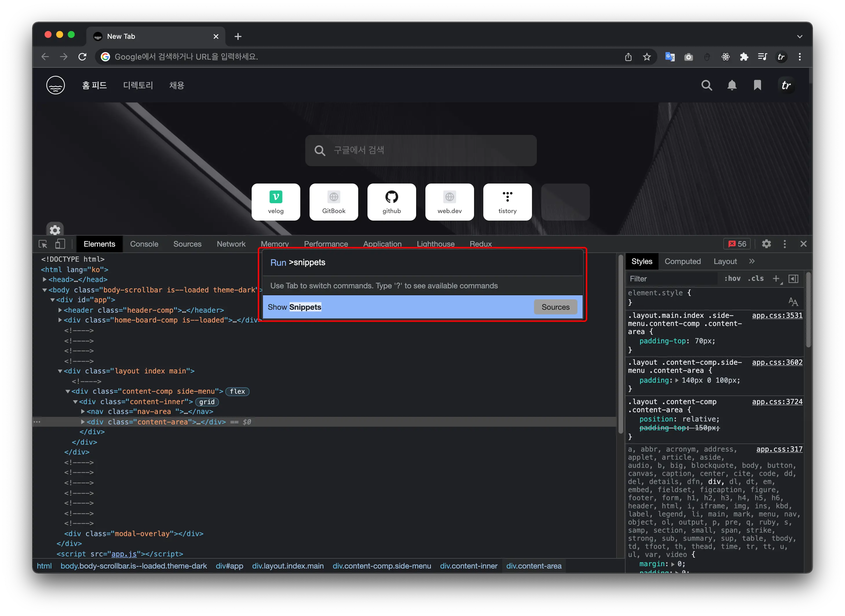Click the Google Translate extension icon

[x=670, y=57]
